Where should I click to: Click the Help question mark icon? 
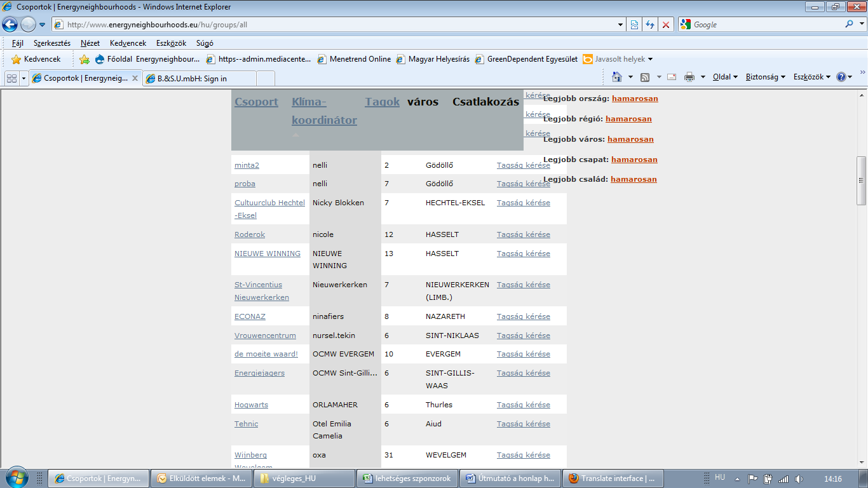[841, 77]
